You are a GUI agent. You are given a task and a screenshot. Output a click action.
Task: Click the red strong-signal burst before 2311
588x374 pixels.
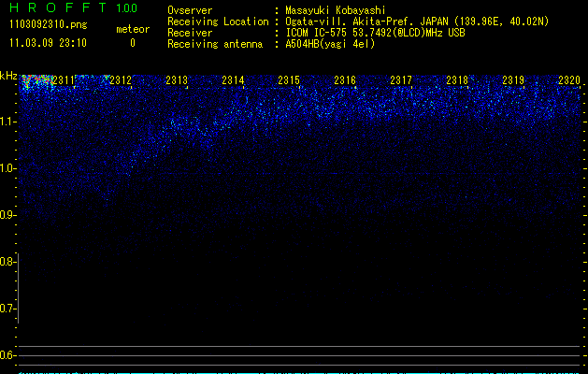point(36,81)
